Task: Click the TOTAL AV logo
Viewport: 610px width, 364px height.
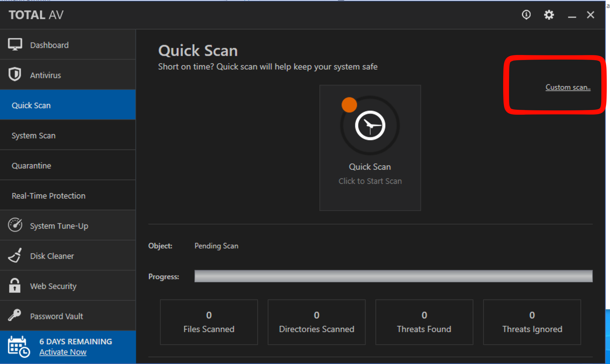Action: click(36, 15)
